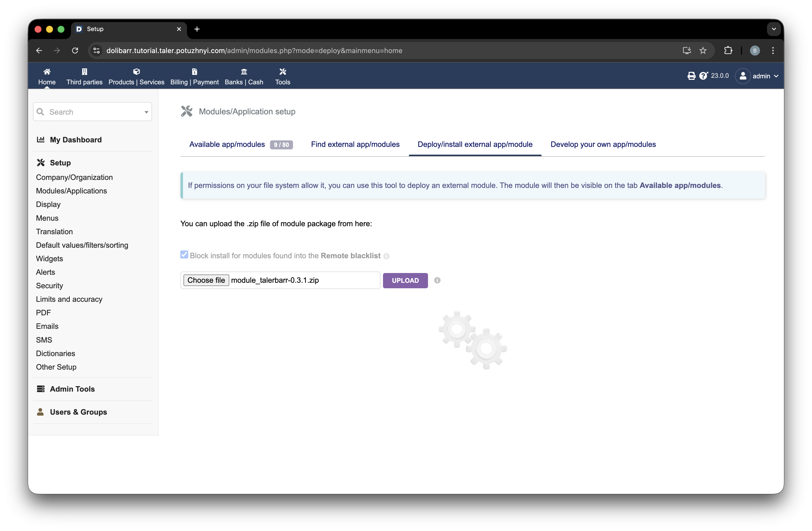Bookmark page with star icon
812x531 pixels.
point(703,51)
